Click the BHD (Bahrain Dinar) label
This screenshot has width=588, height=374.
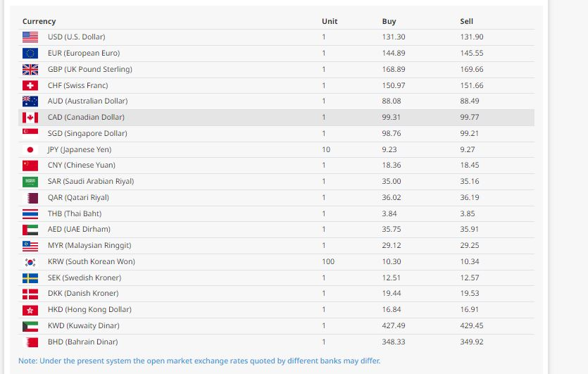point(83,342)
